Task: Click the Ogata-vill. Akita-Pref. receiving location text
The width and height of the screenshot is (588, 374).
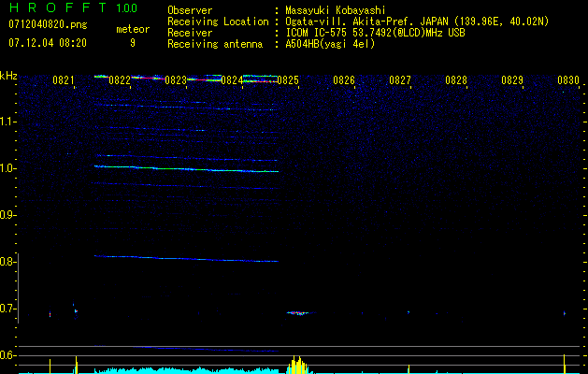Action: (x=417, y=22)
